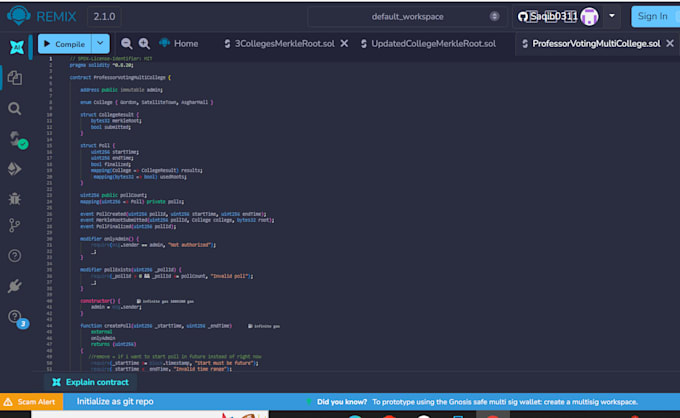Click the uint256 public pollCount line
Image resolution: width=680 pixels, height=418 pixels.
click(x=113, y=196)
